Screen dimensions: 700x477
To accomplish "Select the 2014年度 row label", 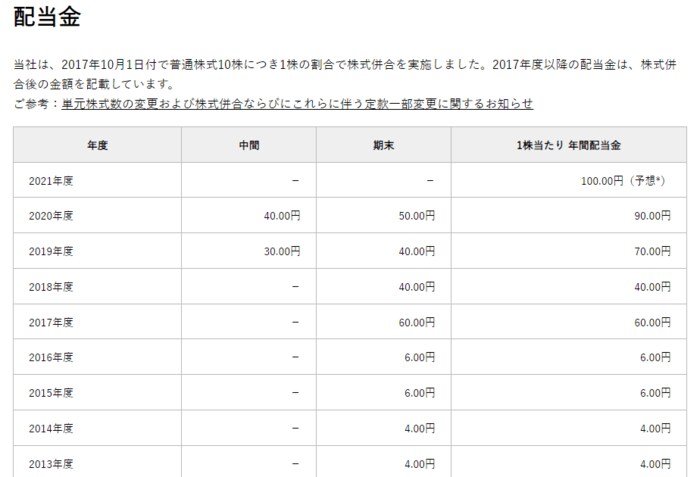I will 53,428.
